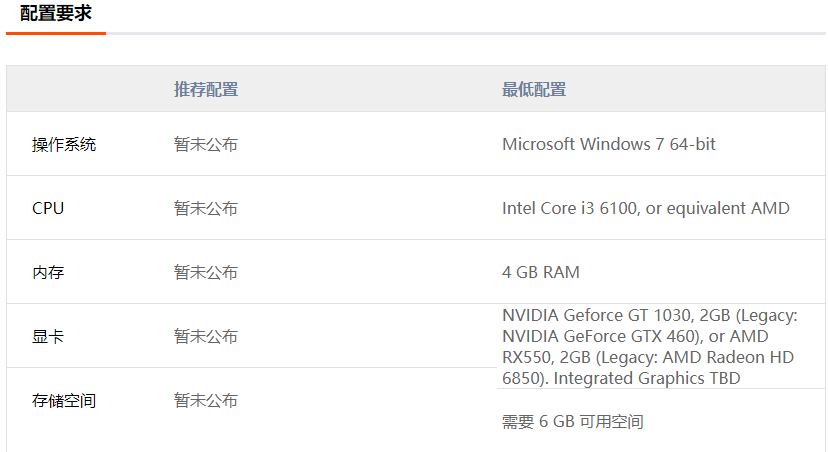Select 暂未公布 in the 内存 row

tap(206, 272)
